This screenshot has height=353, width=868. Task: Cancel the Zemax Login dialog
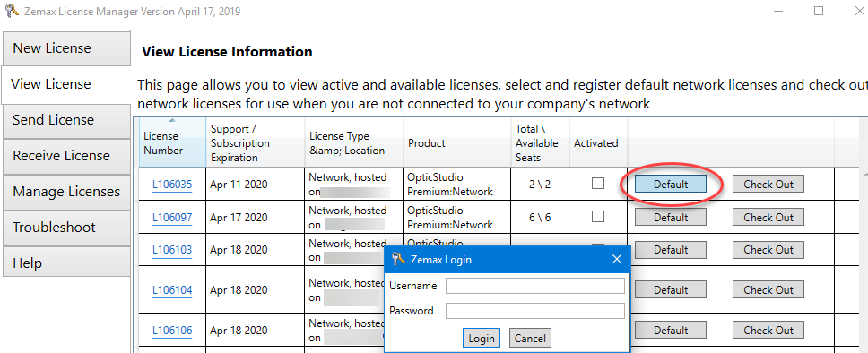(530, 338)
